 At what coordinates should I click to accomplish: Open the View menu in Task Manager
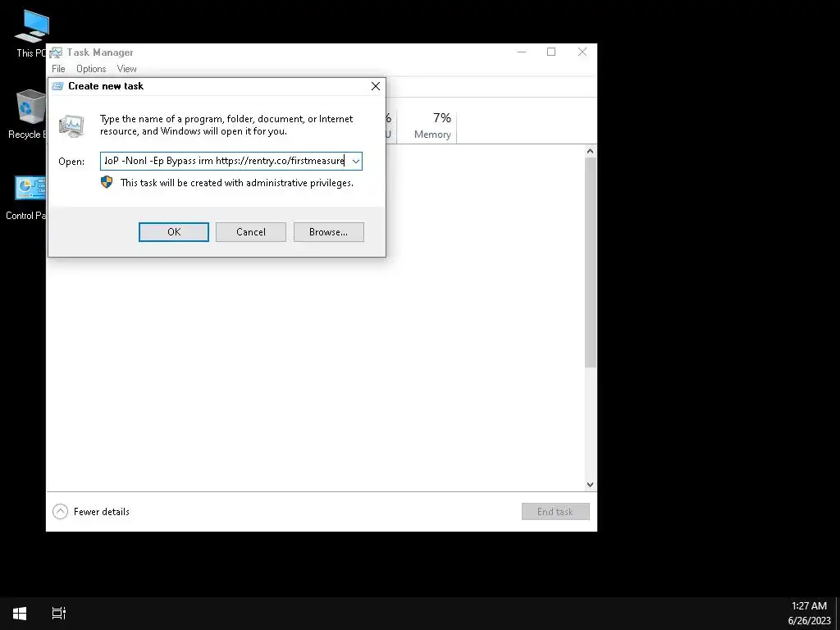click(x=127, y=69)
